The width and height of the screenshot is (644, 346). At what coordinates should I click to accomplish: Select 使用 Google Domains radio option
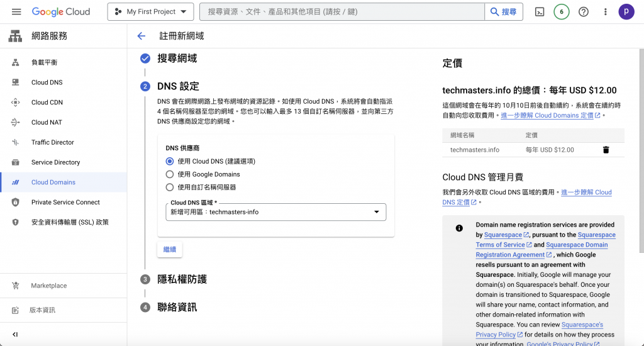coord(170,174)
